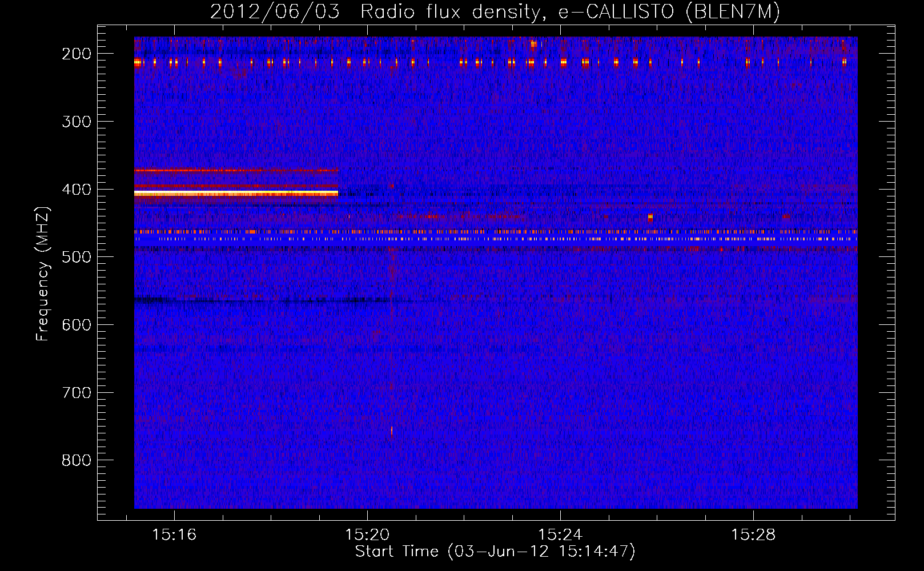Click the bright spot near 15:26 at 440 MHz

coord(650,217)
